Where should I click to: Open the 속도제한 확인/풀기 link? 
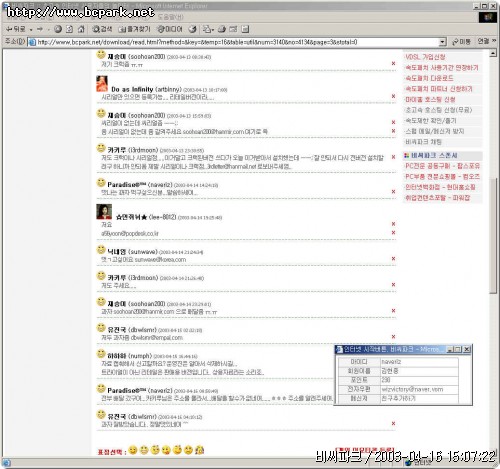click(x=431, y=121)
